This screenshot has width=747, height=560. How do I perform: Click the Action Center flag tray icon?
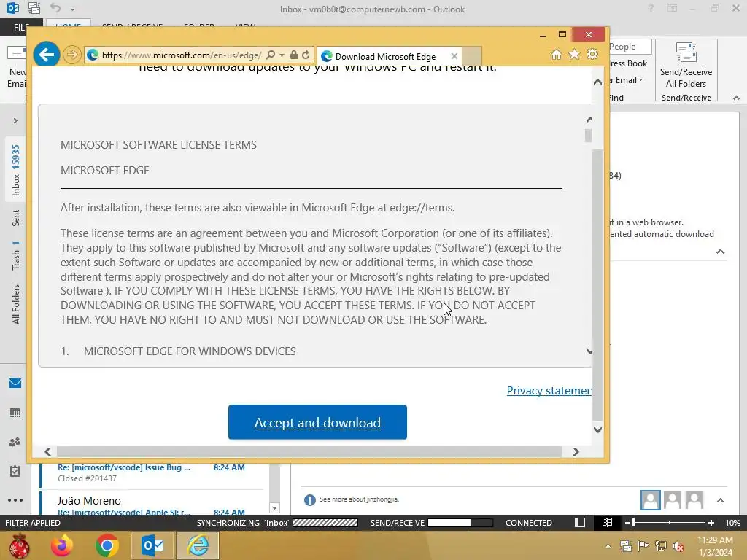pos(643,546)
